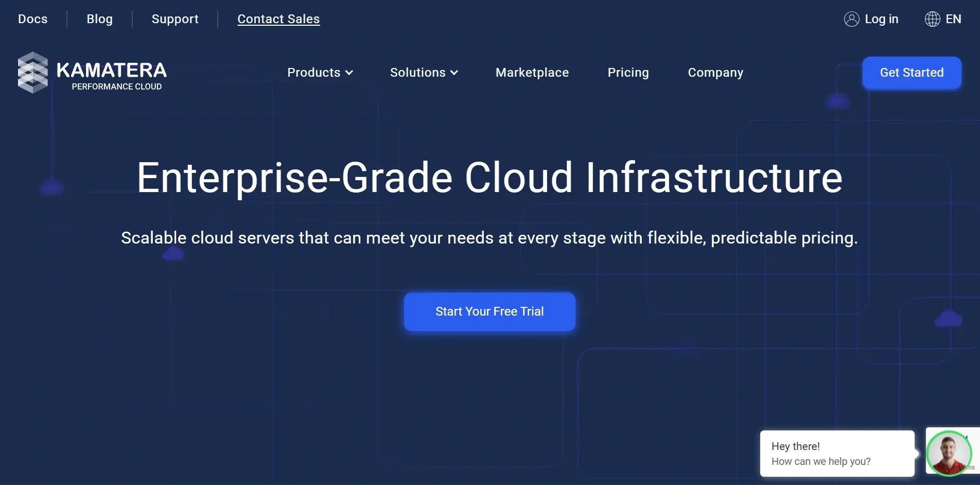The height and width of the screenshot is (485, 980).
Task: Click the Log in link text
Action: click(x=881, y=19)
